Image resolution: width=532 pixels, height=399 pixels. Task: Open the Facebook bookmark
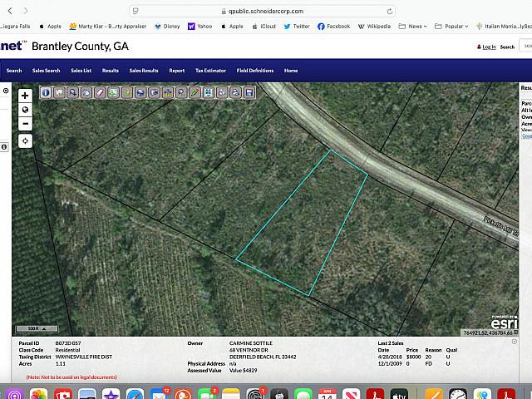coord(334,26)
